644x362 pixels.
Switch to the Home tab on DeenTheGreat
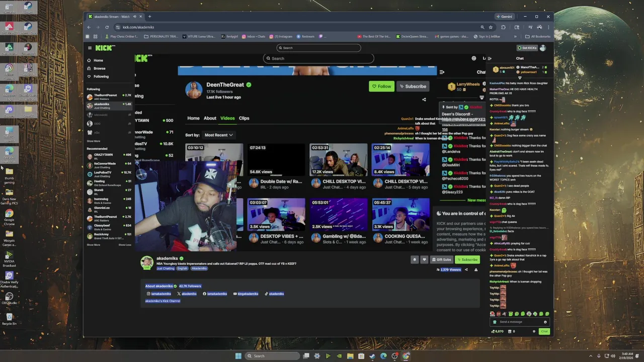[x=193, y=118]
